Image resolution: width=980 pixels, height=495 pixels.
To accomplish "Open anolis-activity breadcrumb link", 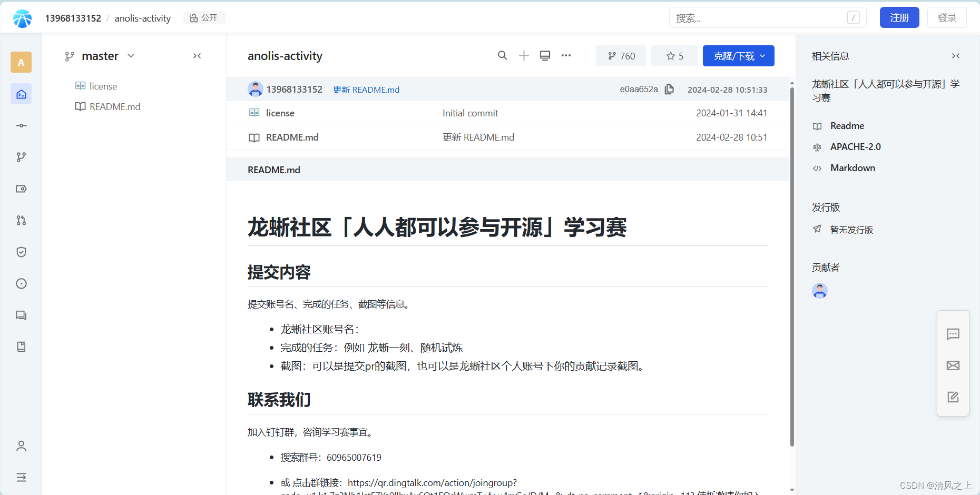I will (x=143, y=18).
